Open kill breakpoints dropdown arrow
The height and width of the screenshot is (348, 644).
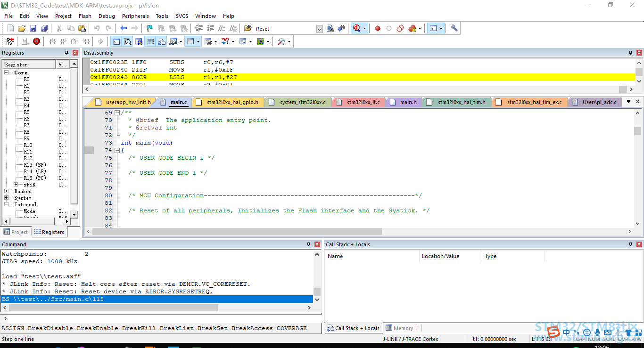[420, 28]
